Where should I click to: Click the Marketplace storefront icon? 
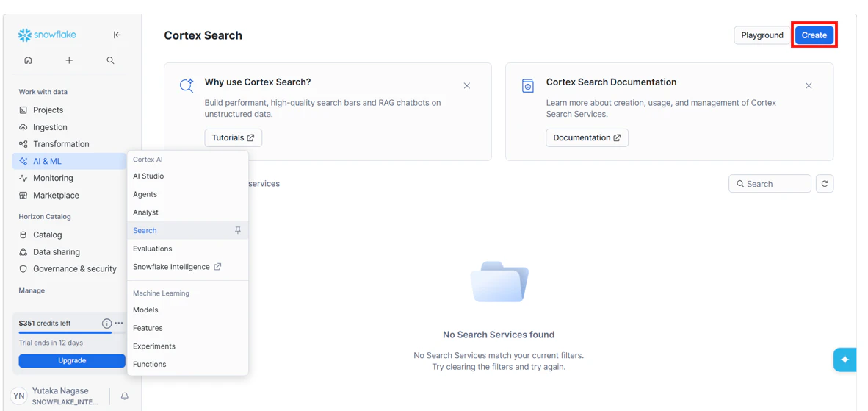click(23, 196)
